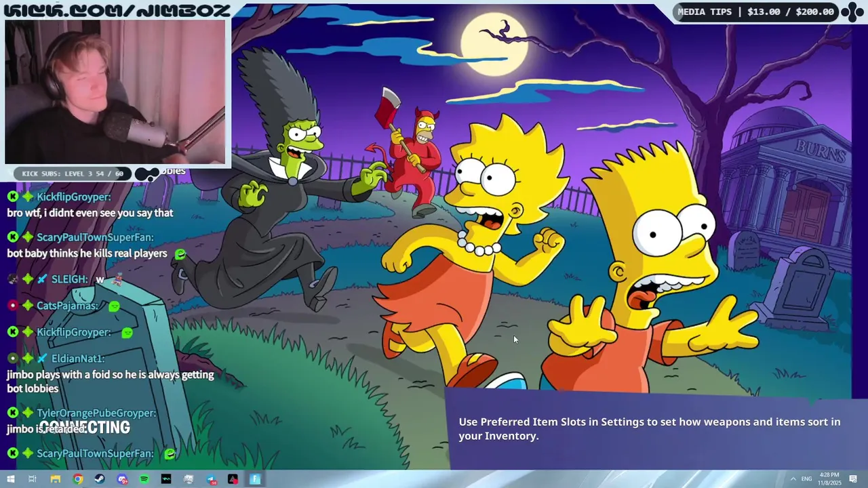Open the red A app in taskbar

233,479
